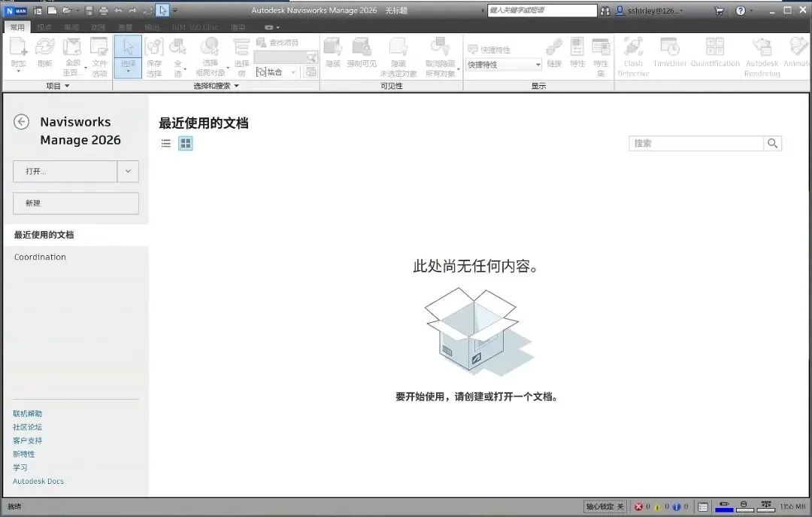Click the Save disk icon in quick access toolbar
Viewport: 812px width, 517px height.
click(89, 11)
